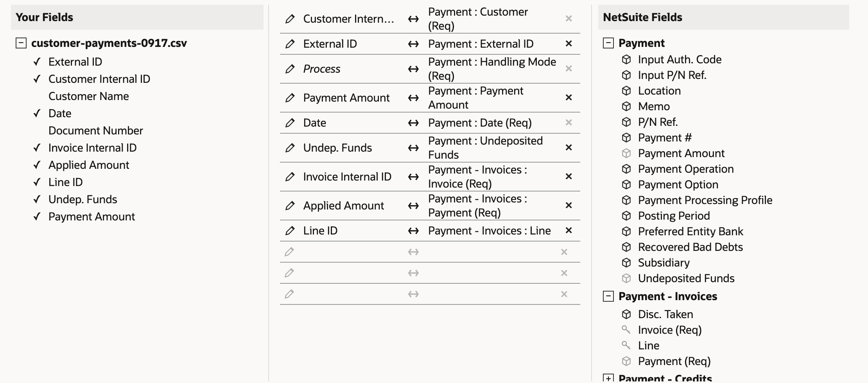Select Payment Processing Profile field
The width and height of the screenshot is (868, 383).
(x=705, y=200)
